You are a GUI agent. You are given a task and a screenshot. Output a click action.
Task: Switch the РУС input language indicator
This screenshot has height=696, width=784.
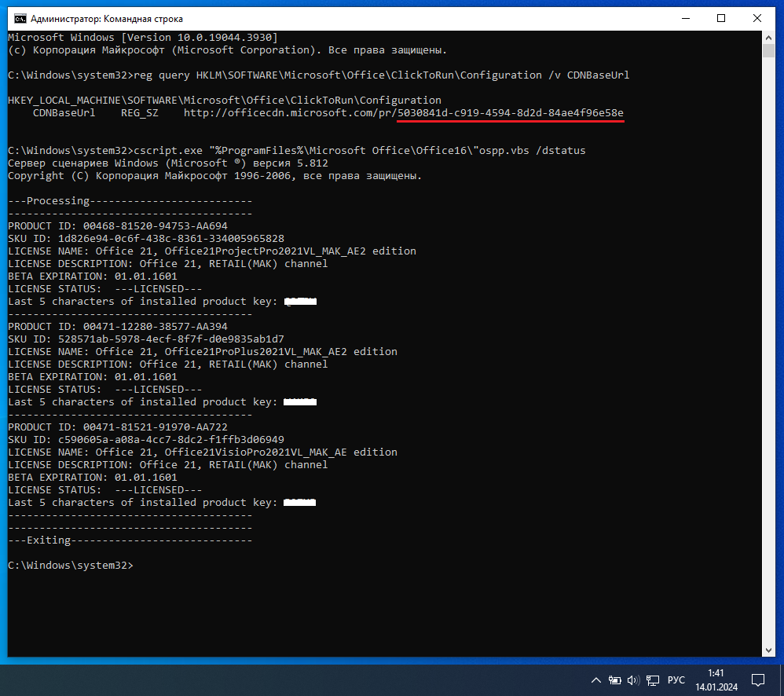click(676, 680)
